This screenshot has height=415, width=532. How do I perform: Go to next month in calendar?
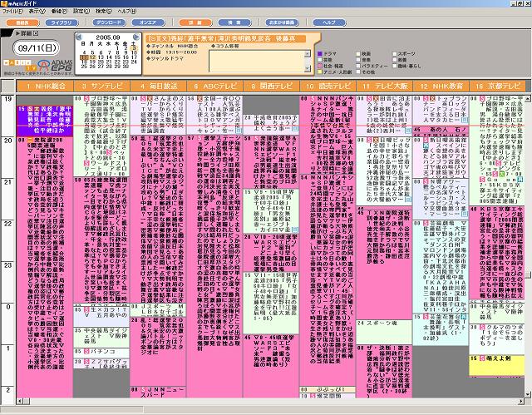[x=136, y=37]
